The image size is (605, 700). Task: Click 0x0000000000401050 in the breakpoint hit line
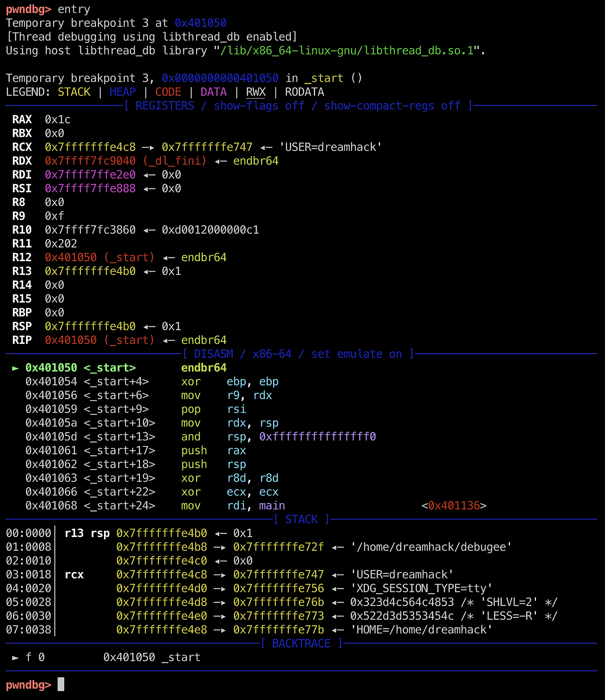point(220,78)
